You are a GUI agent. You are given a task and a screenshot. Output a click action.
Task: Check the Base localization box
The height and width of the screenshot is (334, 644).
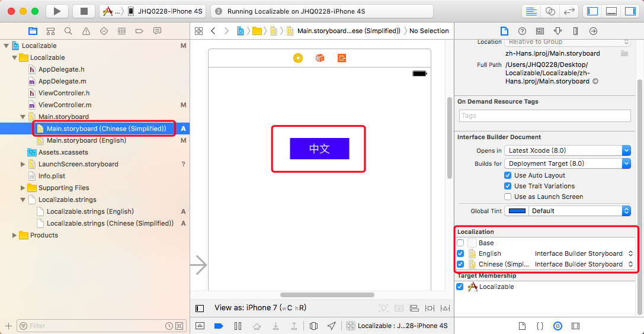[x=460, y=243]
